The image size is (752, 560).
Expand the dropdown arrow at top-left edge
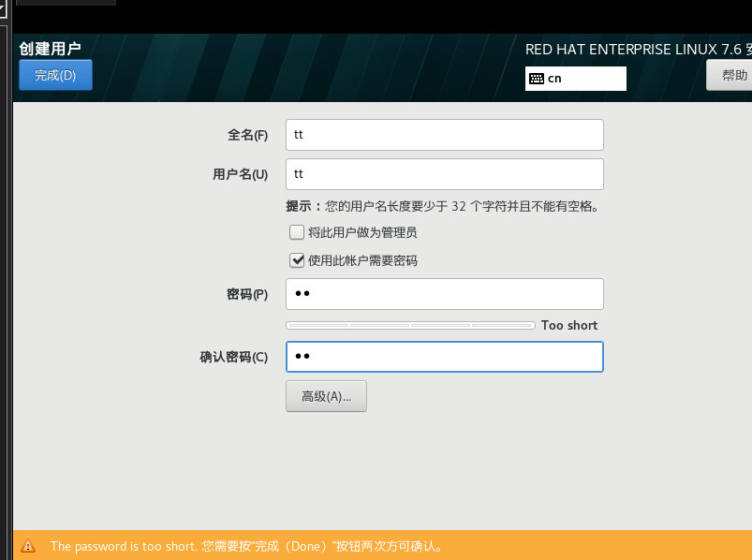[4, 9]
